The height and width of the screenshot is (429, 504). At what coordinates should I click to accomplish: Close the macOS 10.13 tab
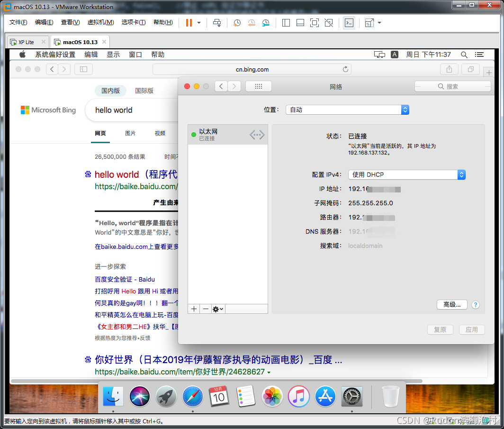tap(104, 42)
